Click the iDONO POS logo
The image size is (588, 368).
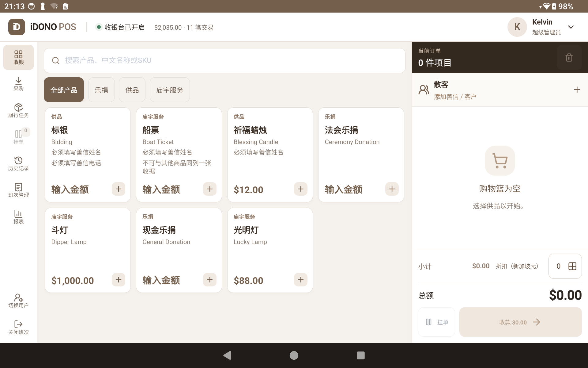click(x=42, y=27)
